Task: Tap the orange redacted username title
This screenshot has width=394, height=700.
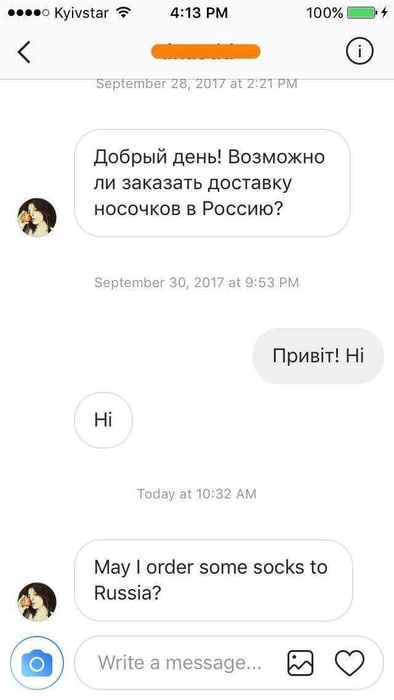Action: pyautogui.click(x=206, y=51)
